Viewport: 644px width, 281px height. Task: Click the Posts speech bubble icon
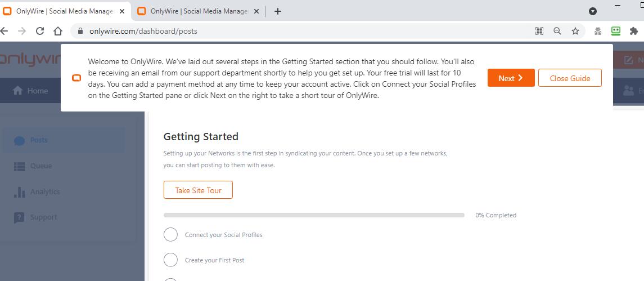click(19, 141)
